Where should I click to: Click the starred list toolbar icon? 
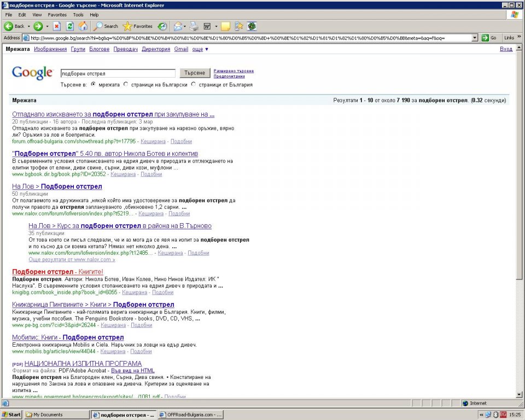coord(239,26)
